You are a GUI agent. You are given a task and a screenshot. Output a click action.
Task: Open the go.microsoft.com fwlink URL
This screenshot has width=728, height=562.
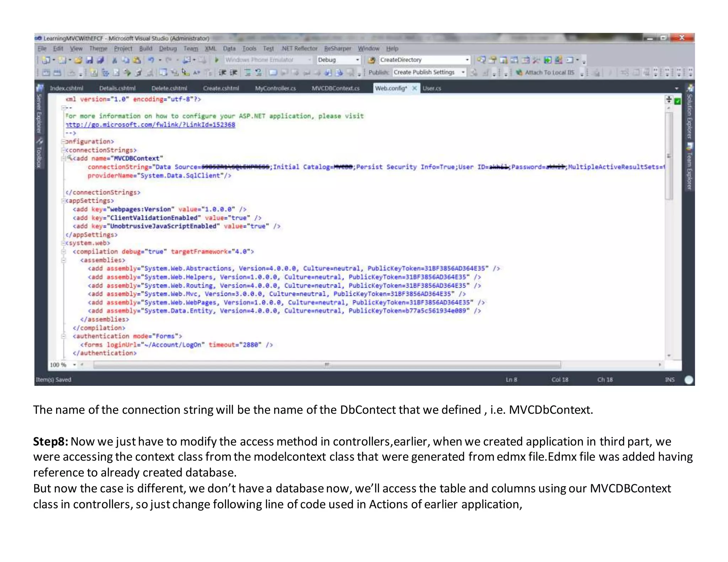click(150, 125)
